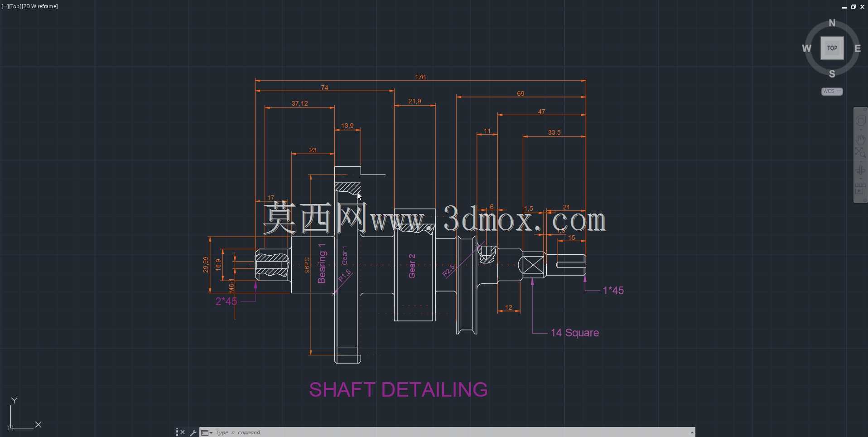868x437 pixels.
Task: Select the 33,5 dimension text
Action: coord(554,132)
